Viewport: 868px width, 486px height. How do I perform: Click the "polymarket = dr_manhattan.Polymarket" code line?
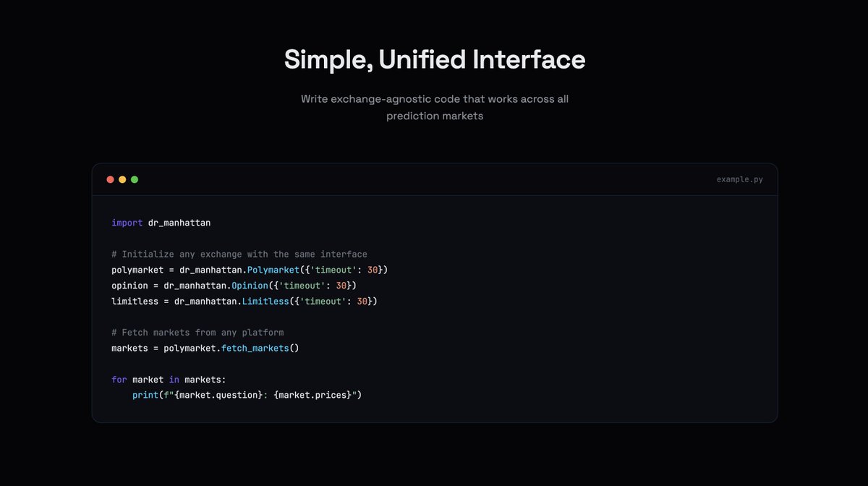[250, 270]
